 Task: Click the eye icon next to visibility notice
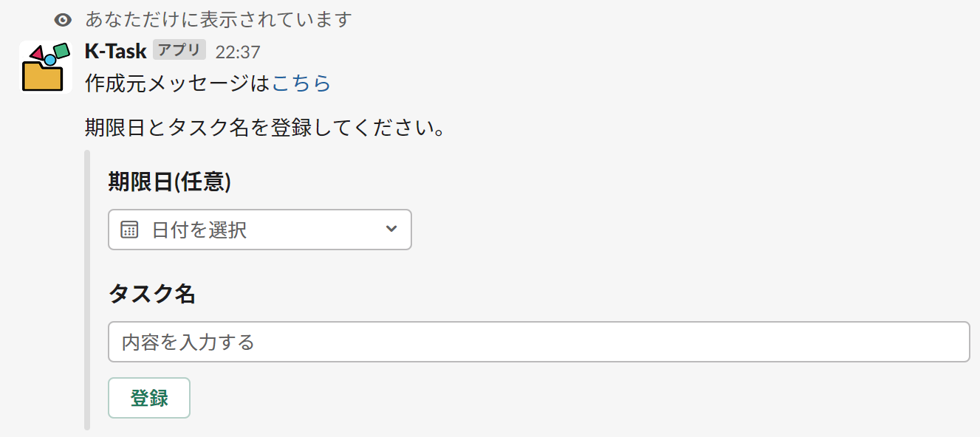tap(62, 21)
